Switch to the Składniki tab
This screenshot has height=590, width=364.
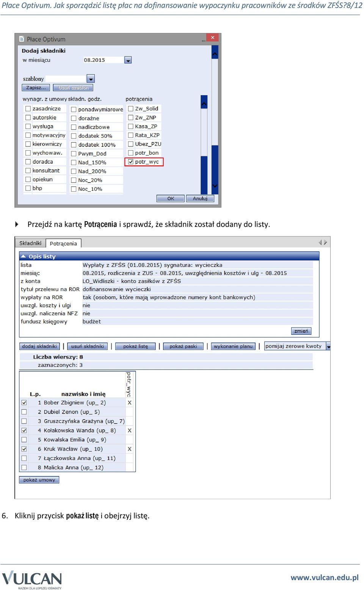click(30, 243)
